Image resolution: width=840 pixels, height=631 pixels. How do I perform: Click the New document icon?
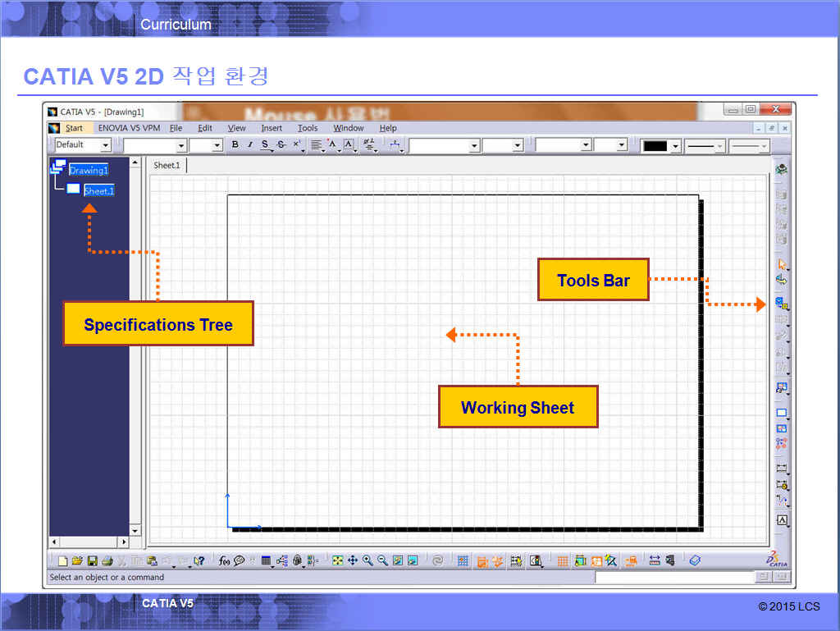click(x=63, y=561)
